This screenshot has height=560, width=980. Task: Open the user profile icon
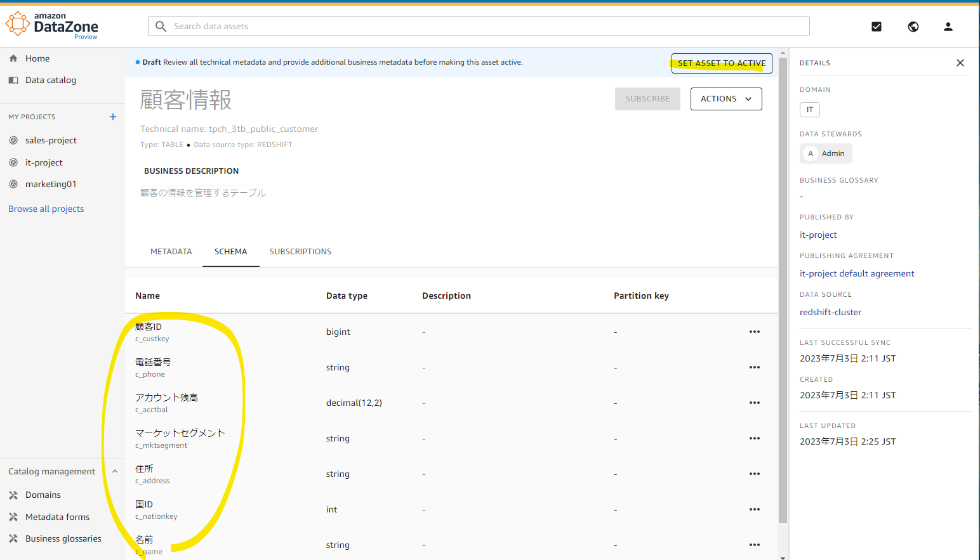948,27
